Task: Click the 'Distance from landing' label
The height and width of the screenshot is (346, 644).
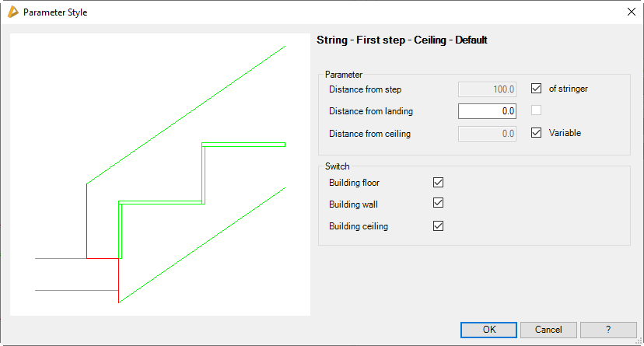Action: point(370,111)
